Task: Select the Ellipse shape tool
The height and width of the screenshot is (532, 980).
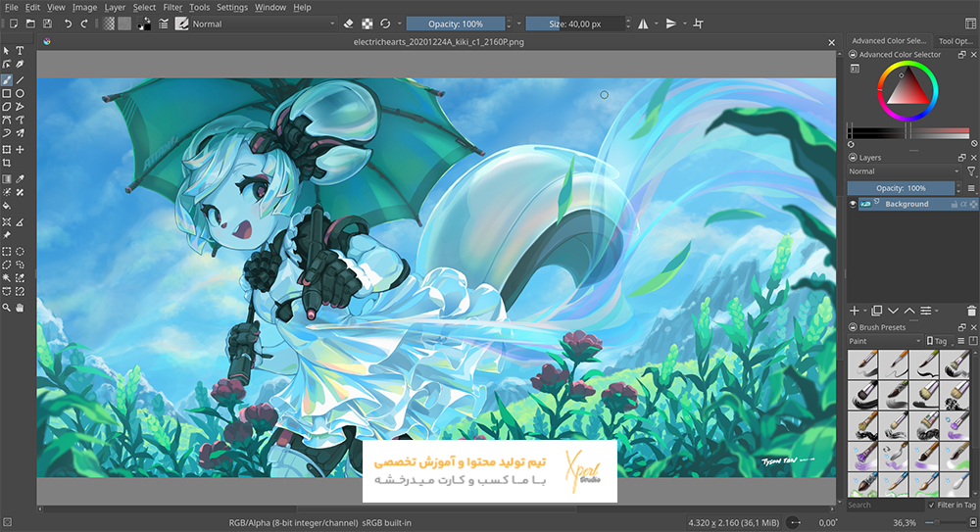Action: coord(20,93)
